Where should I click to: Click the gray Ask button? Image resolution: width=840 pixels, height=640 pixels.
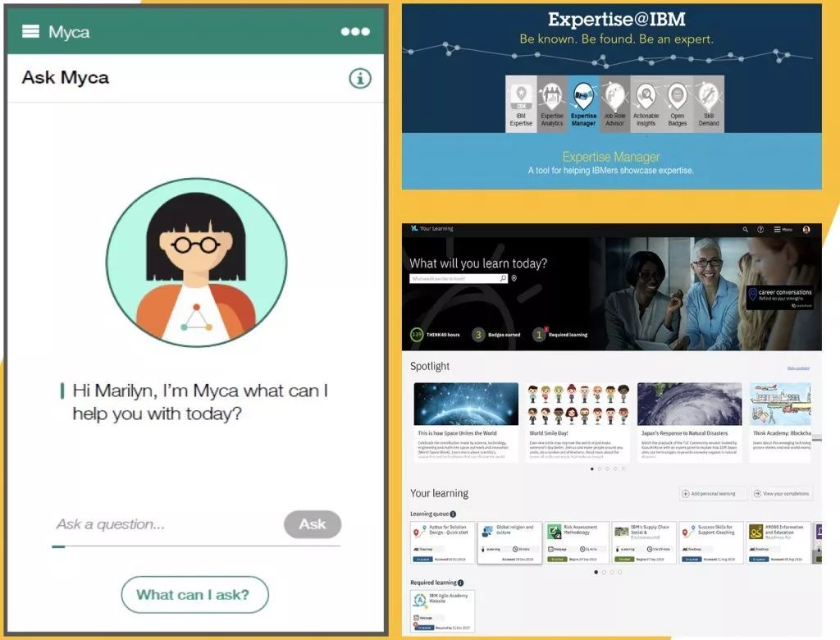click(x=313, y=524)
